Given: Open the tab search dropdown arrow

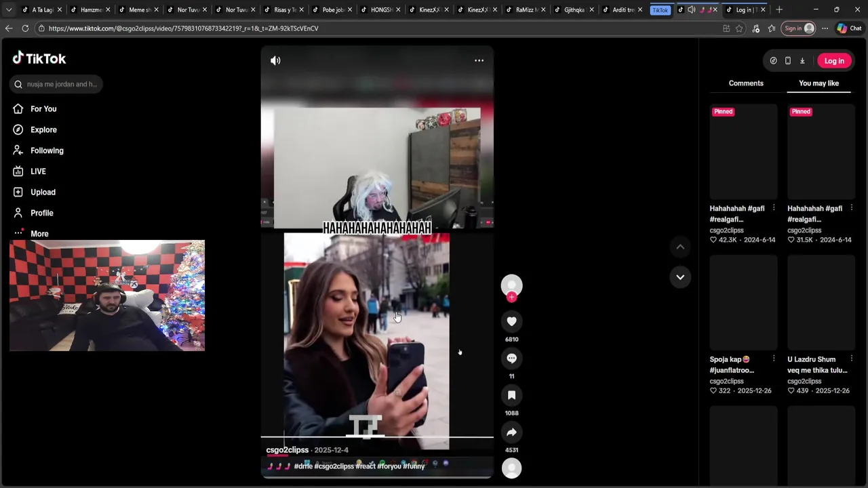Looking at the screenshot, I should point(9,9).
